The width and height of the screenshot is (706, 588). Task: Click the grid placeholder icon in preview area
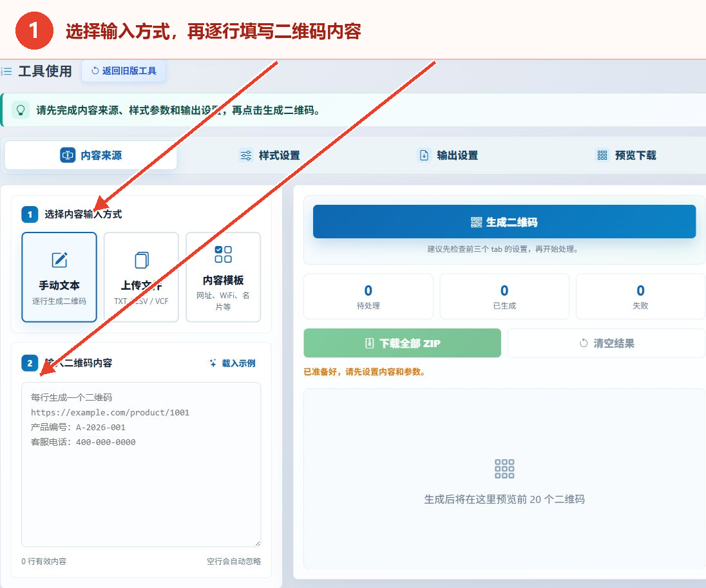pyautogui.click(x=504, y=469)
